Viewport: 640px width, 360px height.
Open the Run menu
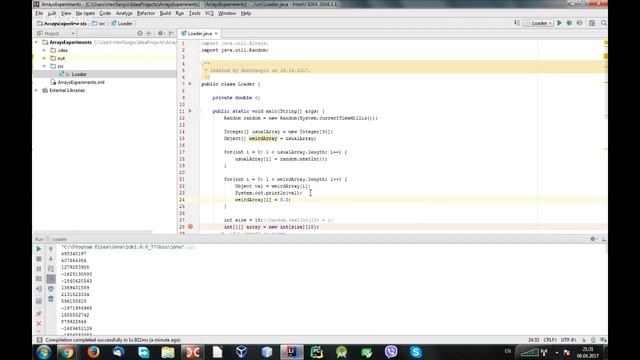pos(180,13)
